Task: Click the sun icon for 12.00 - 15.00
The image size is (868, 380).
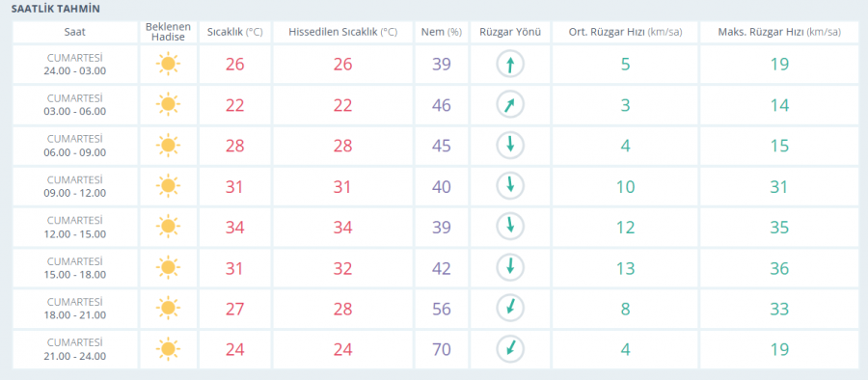Action: (168, 227)
